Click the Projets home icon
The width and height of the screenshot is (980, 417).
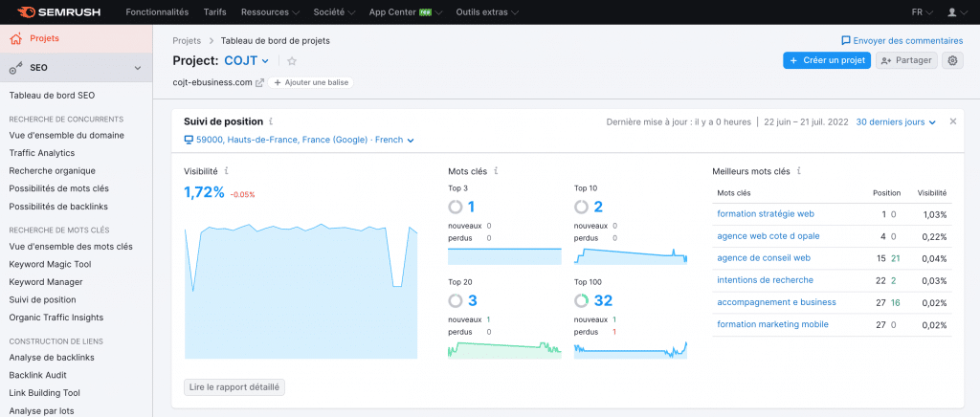[x=15, y=39]
